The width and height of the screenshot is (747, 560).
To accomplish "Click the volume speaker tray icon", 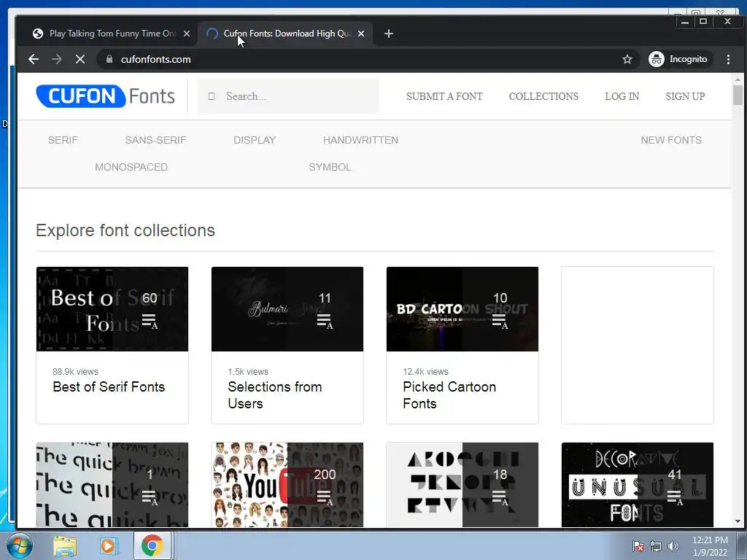I will click(673, 546).
